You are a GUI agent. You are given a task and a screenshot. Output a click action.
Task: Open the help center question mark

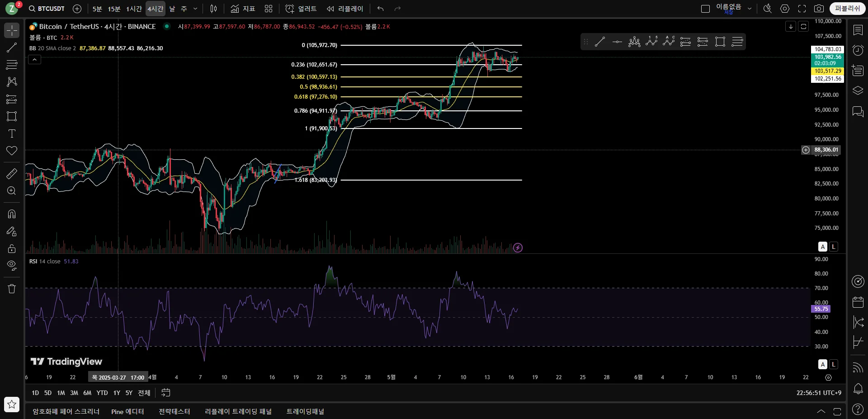858,409
